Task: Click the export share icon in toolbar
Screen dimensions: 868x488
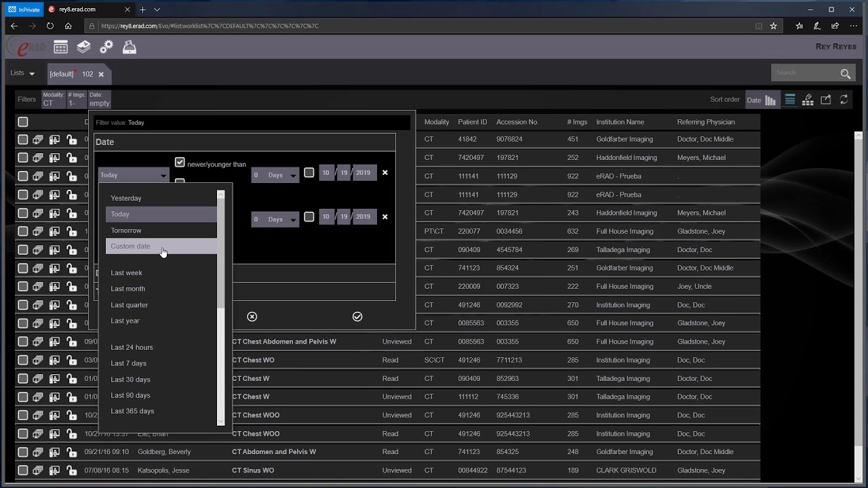Action: point(826,100)
